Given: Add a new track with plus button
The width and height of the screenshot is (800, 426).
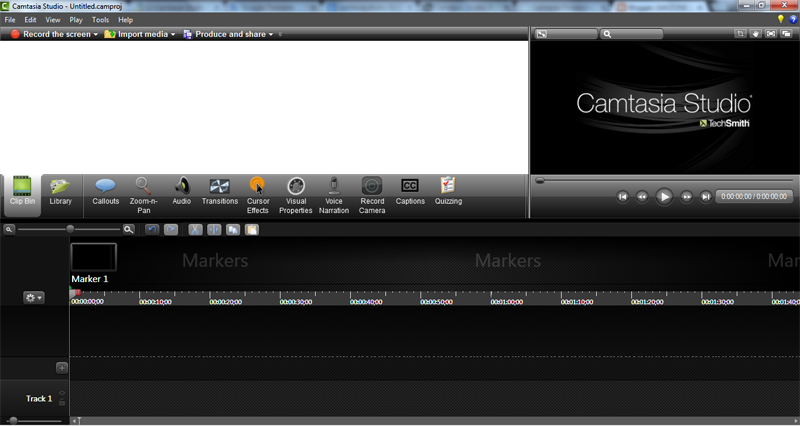Looking at the screenshot, I should pos(62,367).
